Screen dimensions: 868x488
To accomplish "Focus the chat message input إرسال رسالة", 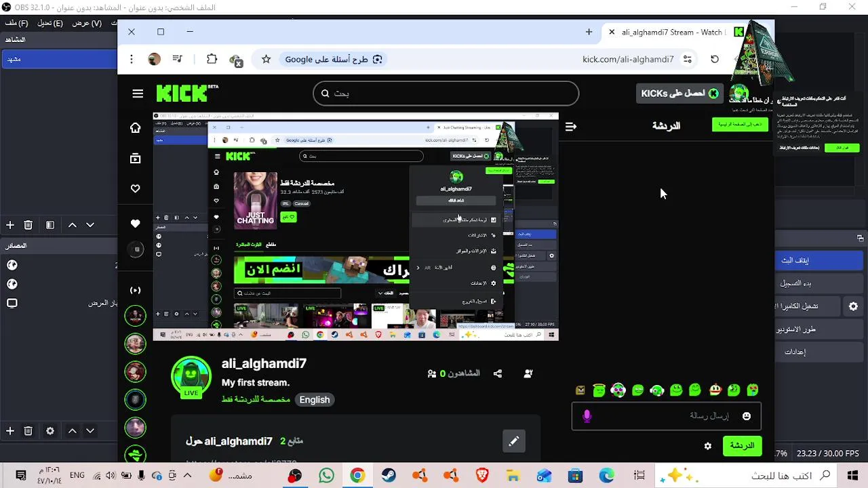I will tap(667, 416).
